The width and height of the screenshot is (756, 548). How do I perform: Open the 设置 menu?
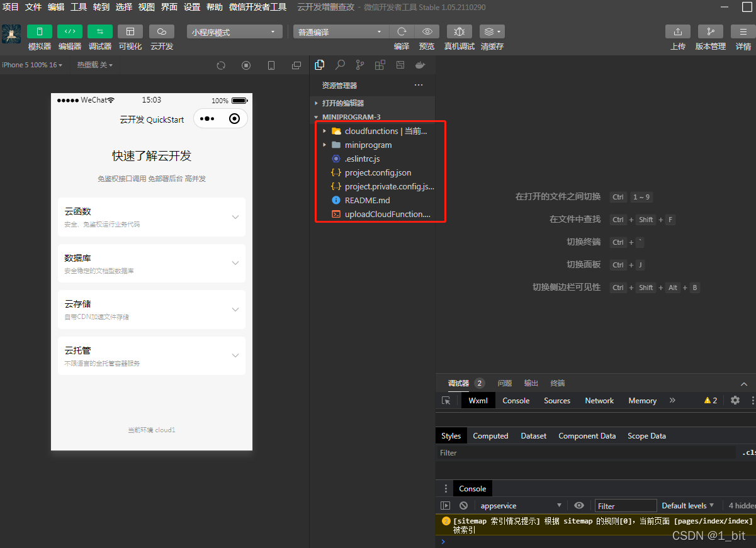(x=192, y=7)
